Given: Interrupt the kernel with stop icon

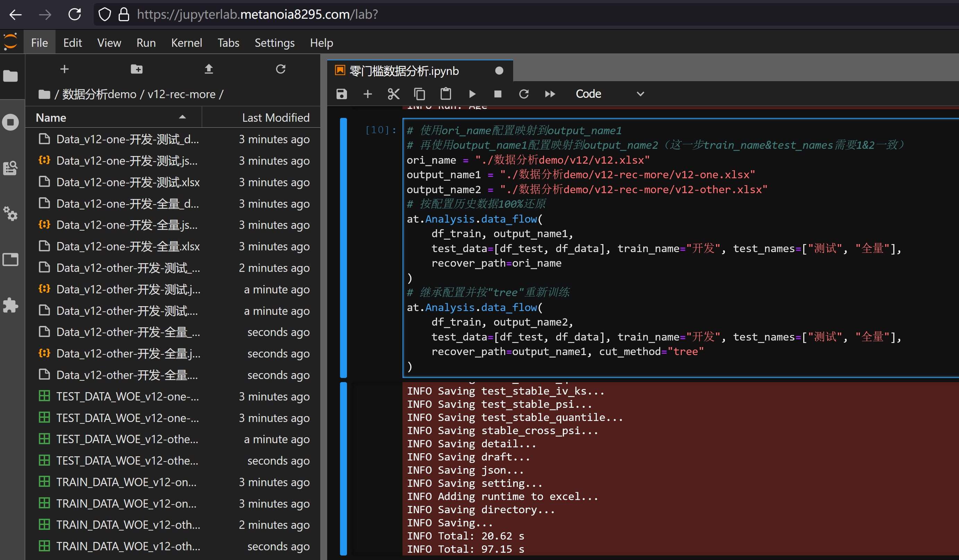Looking at the screenshot, I should tap(498, 94).
